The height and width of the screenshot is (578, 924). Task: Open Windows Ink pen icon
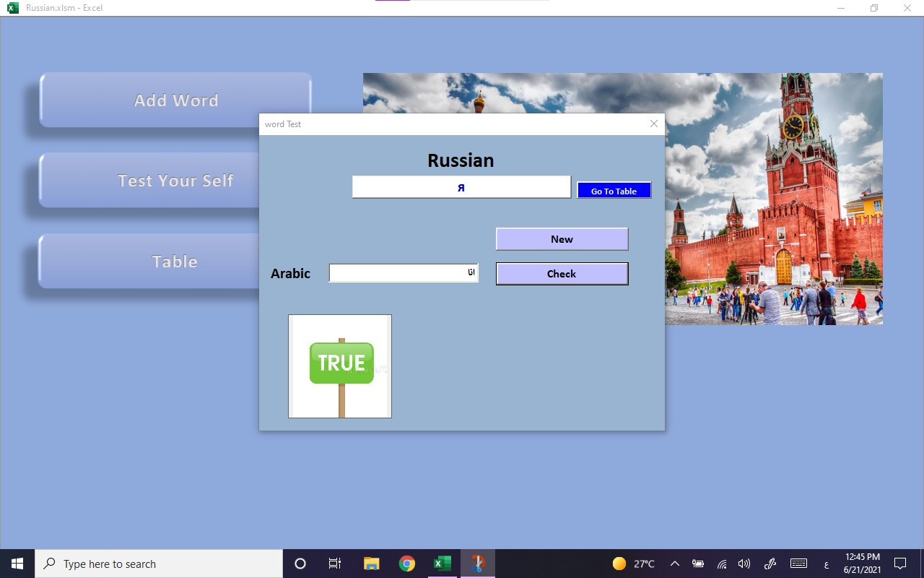(x=770, y=564)
